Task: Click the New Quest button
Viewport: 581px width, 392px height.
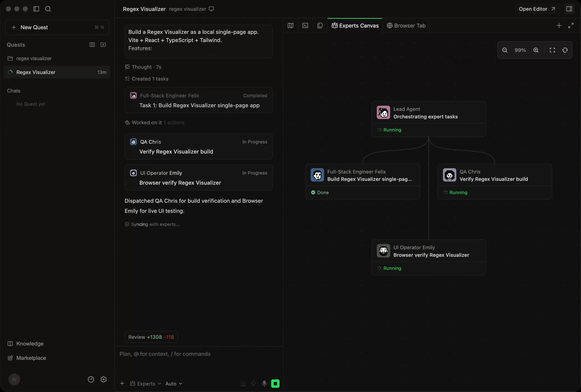Action: coord(57,27)
